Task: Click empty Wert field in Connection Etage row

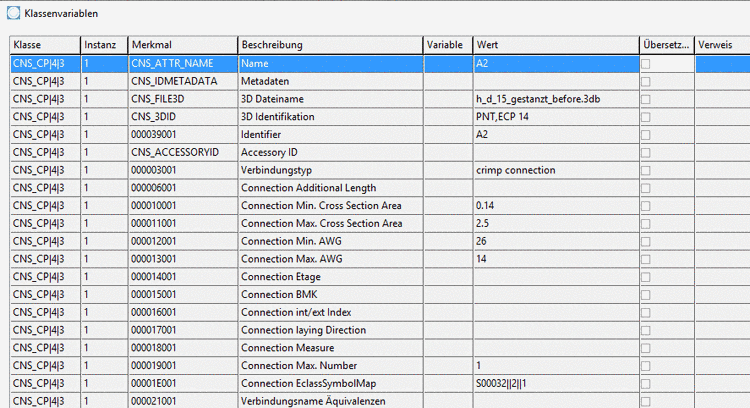Action: click(x=556, y=277)
